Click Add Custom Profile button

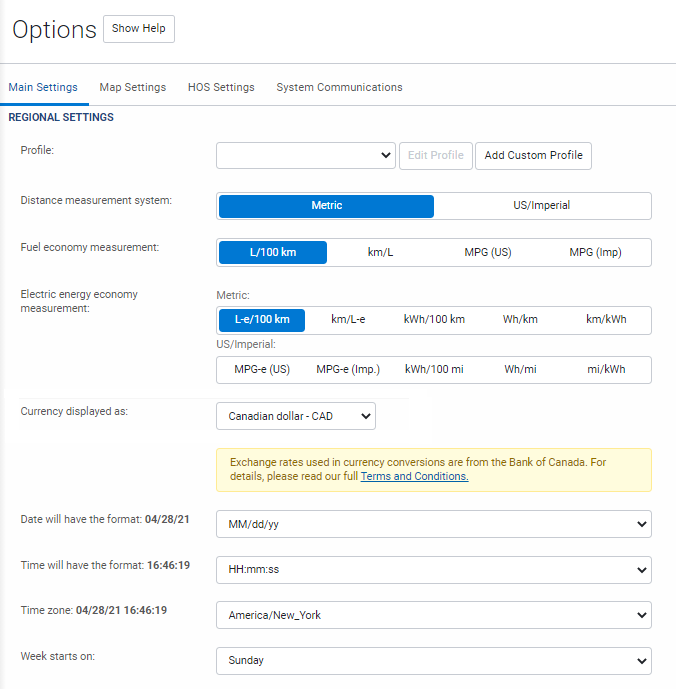[x=533, y=156]
